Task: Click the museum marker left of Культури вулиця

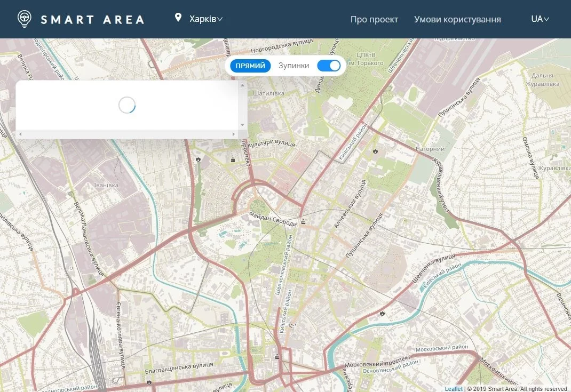Action: pos(233,159)
